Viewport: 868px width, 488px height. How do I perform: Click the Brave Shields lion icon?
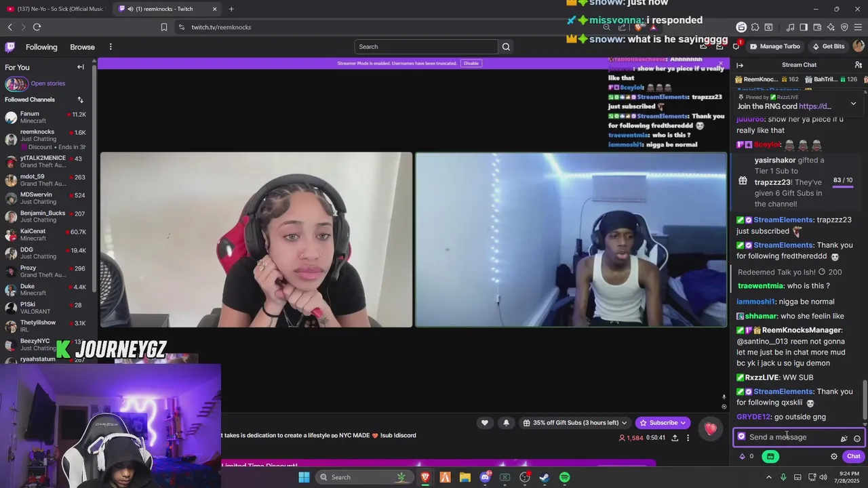(x=637, y=27)
